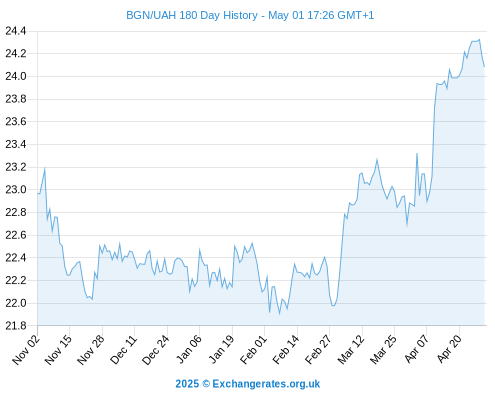The height and width of the screenshot is (400, 495).
Task: Click the 21.8 y-axis value label
Action: pyautogui.click(x=16, y=326)
